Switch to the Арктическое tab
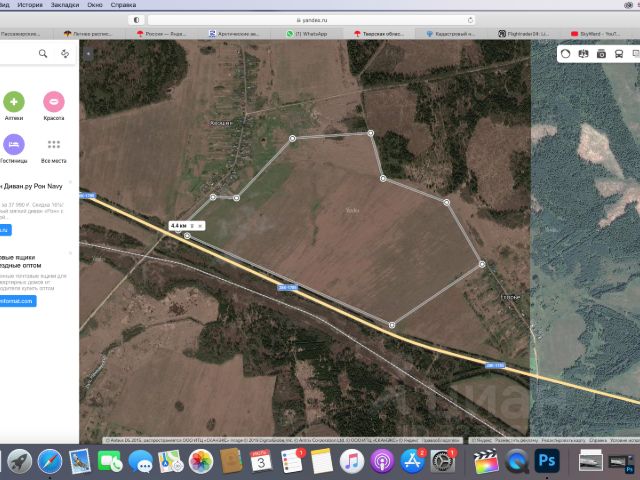Screen dimensions: 640x480 click(234, 34)
